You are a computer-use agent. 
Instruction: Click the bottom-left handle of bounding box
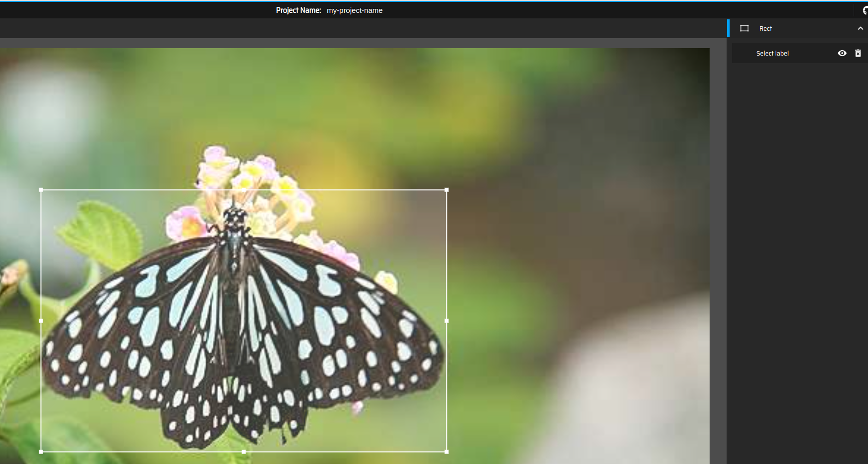(x=41, y=452)
